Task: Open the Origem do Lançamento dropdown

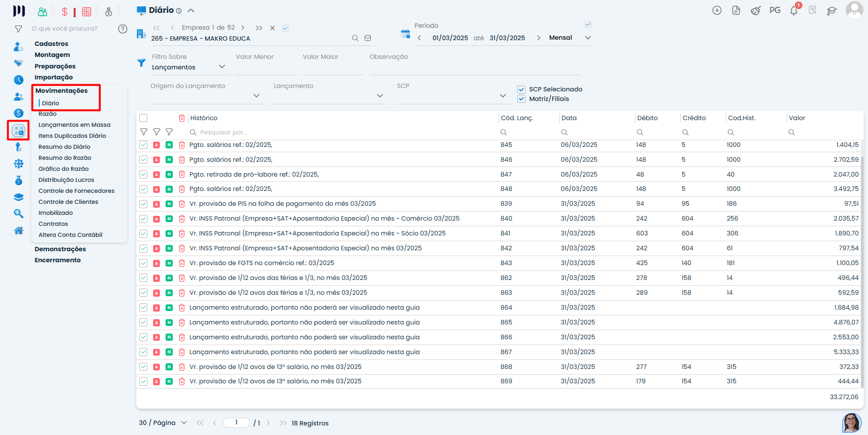Action: tap(256, 96)
